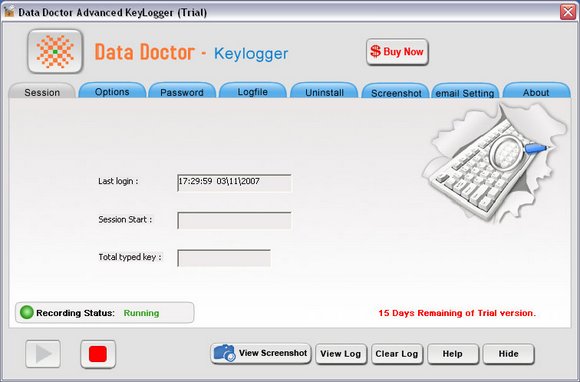The image size is (580, 382).
Task: Click the keyboard magnifier illustration
Action: [x=494, y=164]
